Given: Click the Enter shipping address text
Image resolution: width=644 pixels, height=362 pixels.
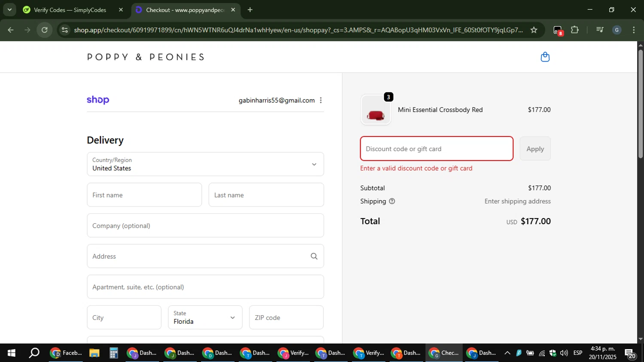Looking at the screenshot, I should [x=517, y=201].
